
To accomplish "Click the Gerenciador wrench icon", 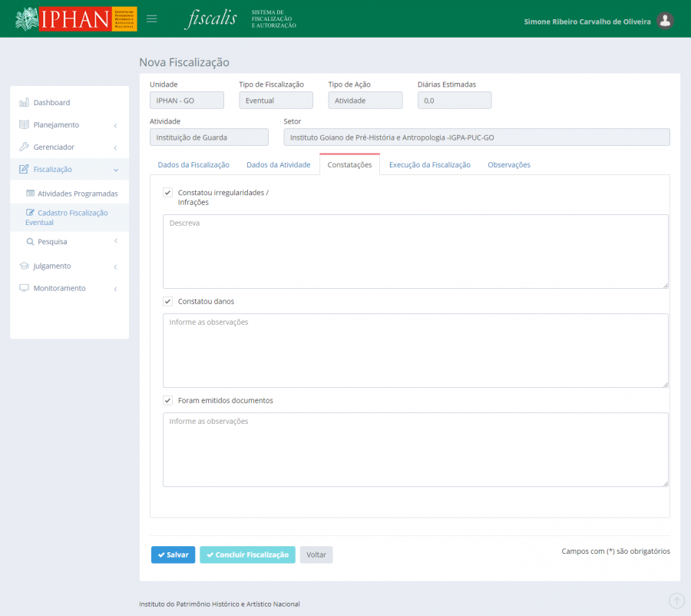I will click(24, 147).
